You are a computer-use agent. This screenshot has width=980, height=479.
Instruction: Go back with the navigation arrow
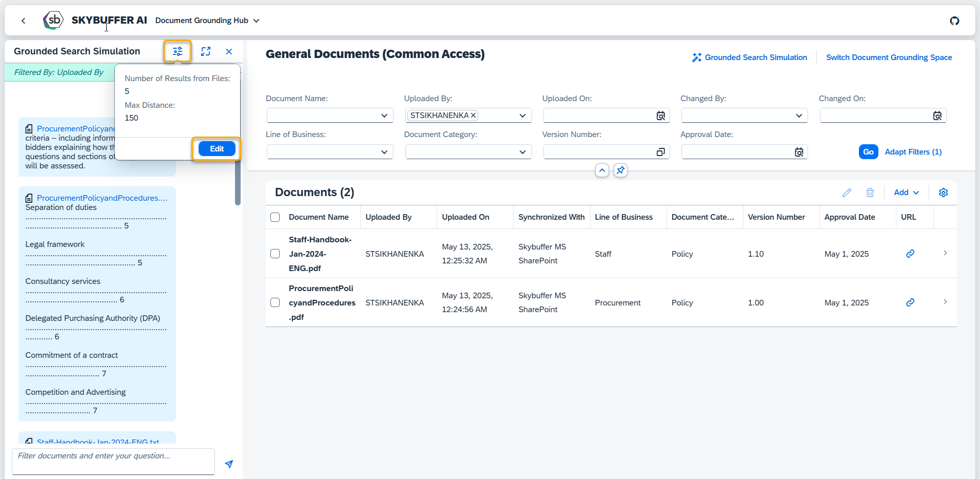[23, 21]
